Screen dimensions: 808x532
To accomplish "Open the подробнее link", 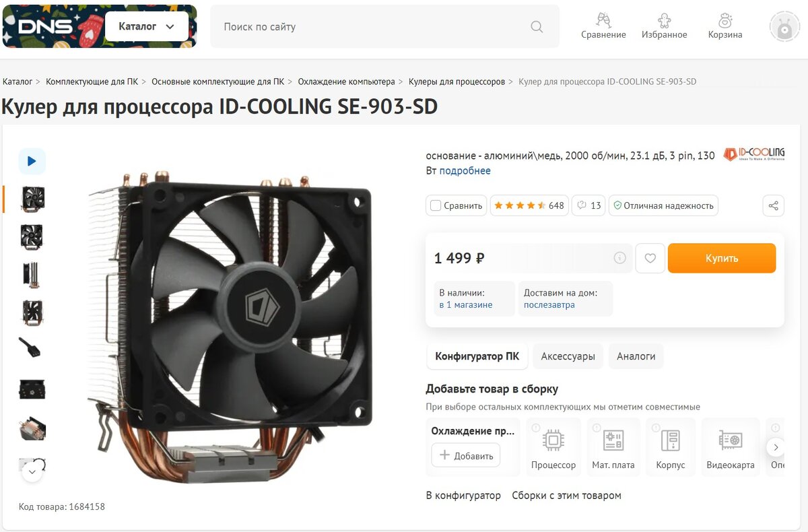I will click(x=465, y=170).
